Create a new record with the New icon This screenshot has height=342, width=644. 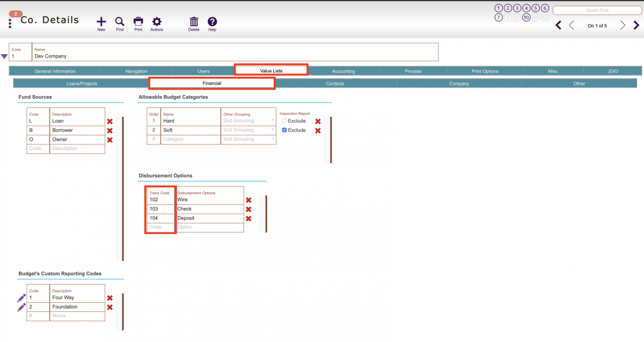click(x=101, y=20)
